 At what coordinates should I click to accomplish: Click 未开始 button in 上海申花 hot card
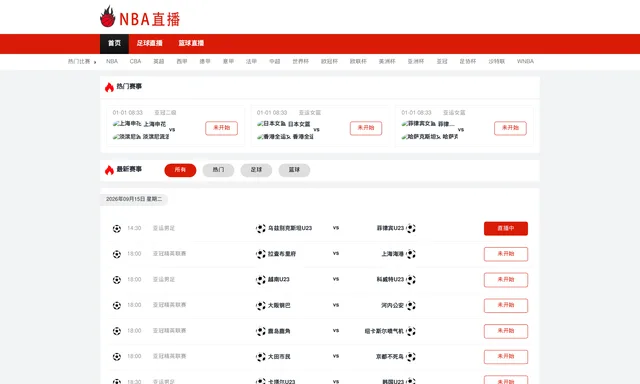221,128
